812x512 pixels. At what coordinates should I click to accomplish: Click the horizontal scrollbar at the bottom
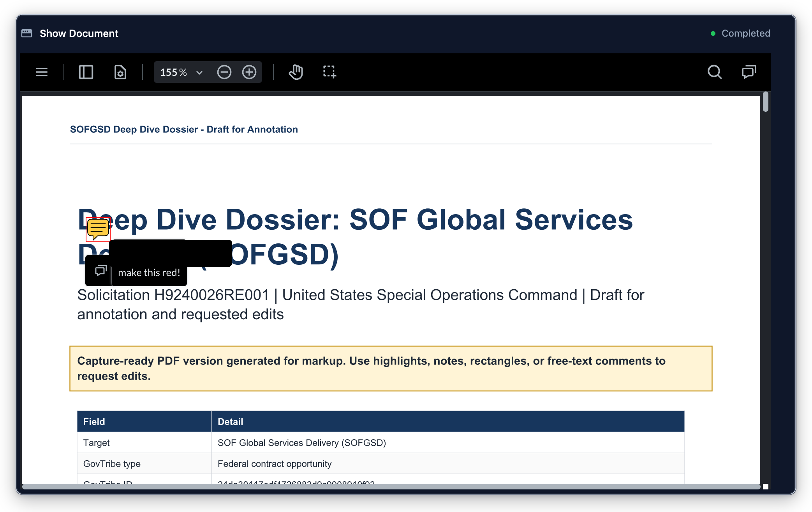point(391,487)
